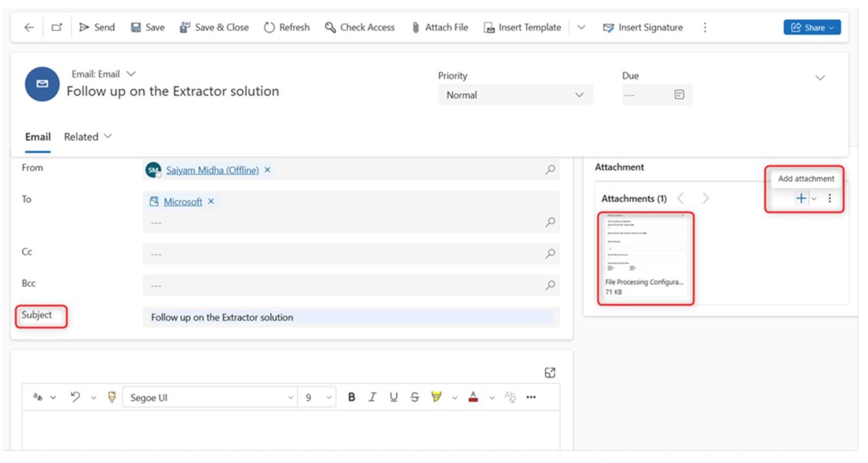The height and width of the screenshot is (463, 868).
Task: Open the Related tab menu
Action: 87,137
